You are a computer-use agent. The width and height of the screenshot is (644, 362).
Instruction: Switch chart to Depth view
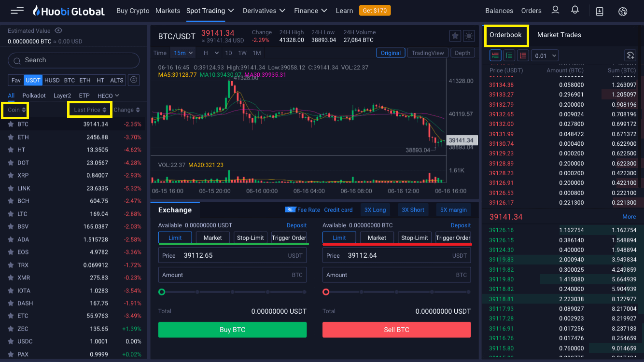[x=462, y=53]
